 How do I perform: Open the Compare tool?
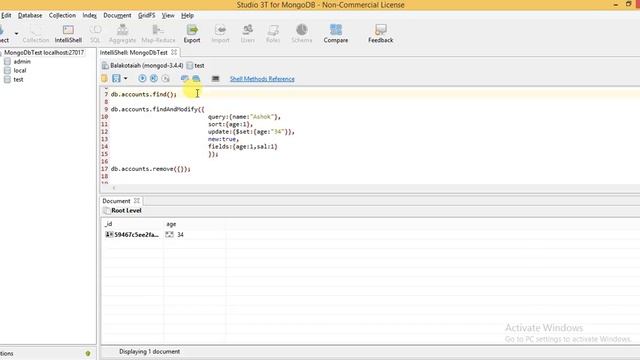click(x=336, y=34)
